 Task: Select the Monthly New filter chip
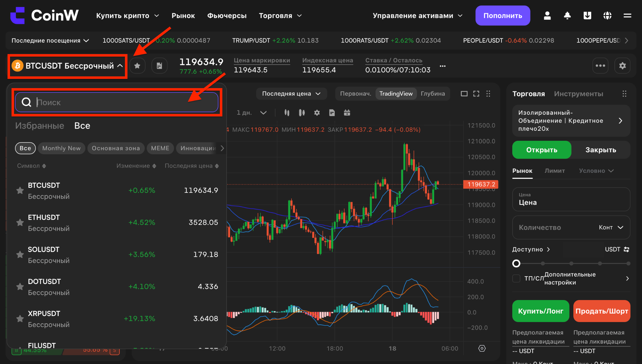pos(61,148)
